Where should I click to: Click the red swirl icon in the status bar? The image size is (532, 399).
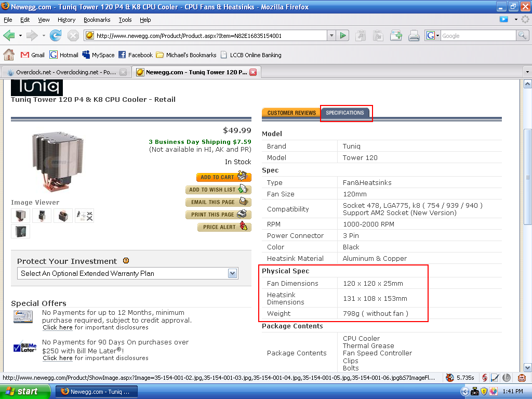pyautogui.click(x=485, y=378)
